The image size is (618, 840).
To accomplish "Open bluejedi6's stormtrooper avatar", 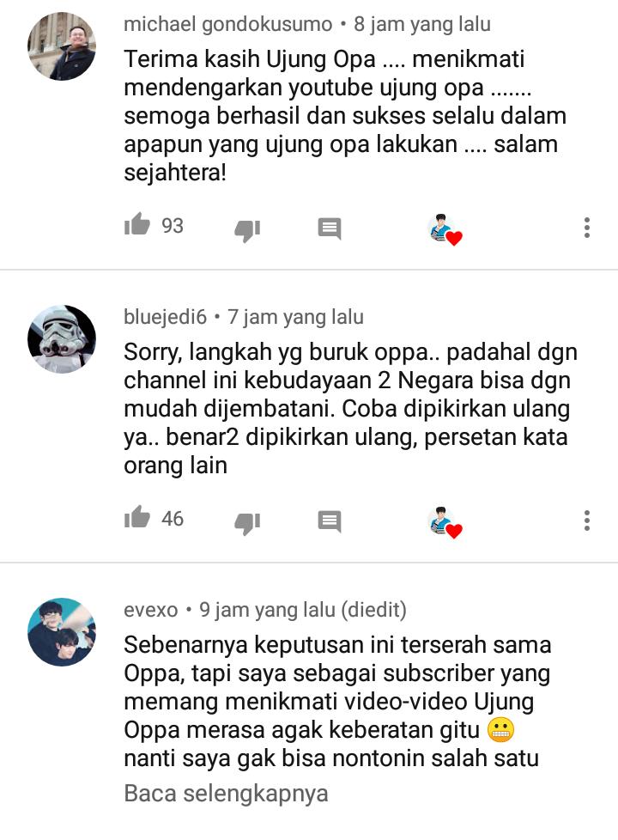I will tap(62, 339).
